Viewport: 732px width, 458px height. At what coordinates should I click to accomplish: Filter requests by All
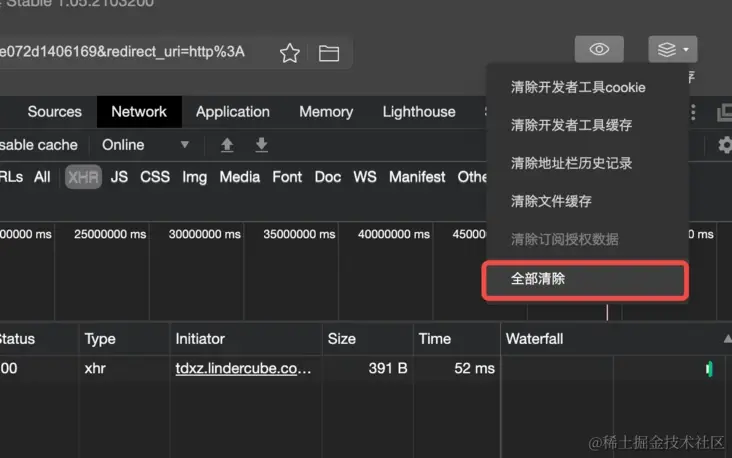42,177
